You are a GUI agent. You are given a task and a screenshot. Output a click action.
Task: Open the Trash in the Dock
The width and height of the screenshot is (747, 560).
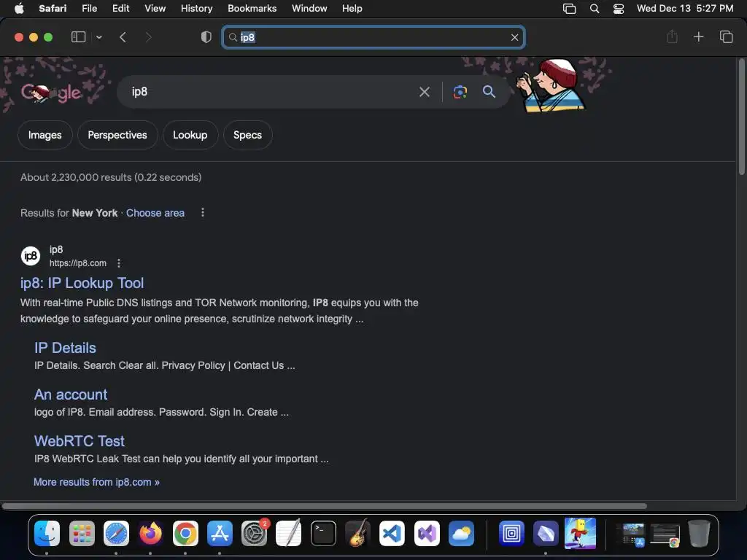(x=699, y=533)
